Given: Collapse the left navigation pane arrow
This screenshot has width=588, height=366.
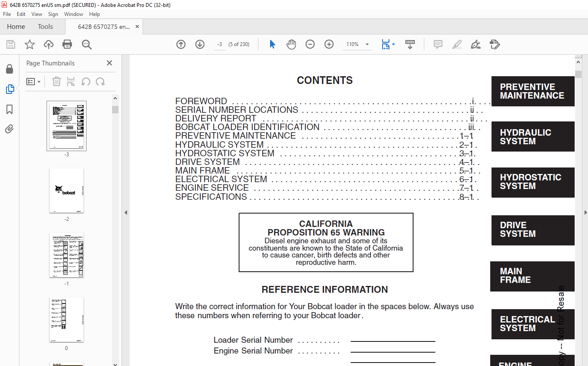Looking at the screenshot, I should 126,212.
